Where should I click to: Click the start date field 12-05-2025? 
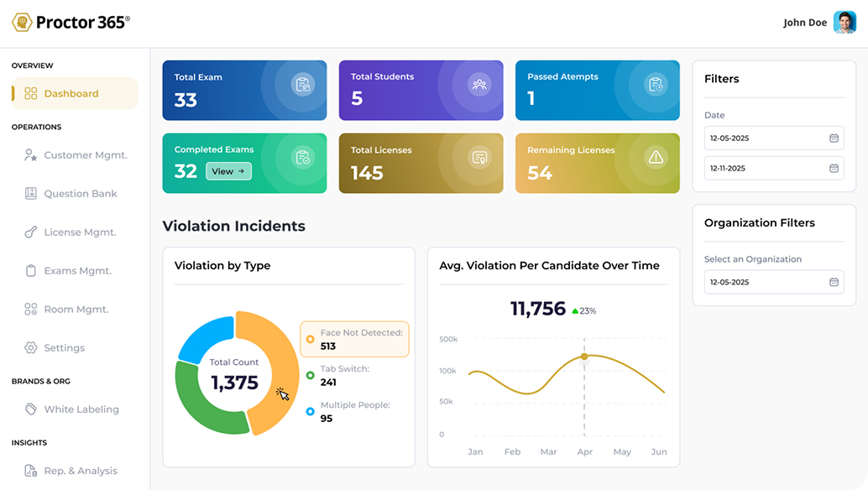774,138
